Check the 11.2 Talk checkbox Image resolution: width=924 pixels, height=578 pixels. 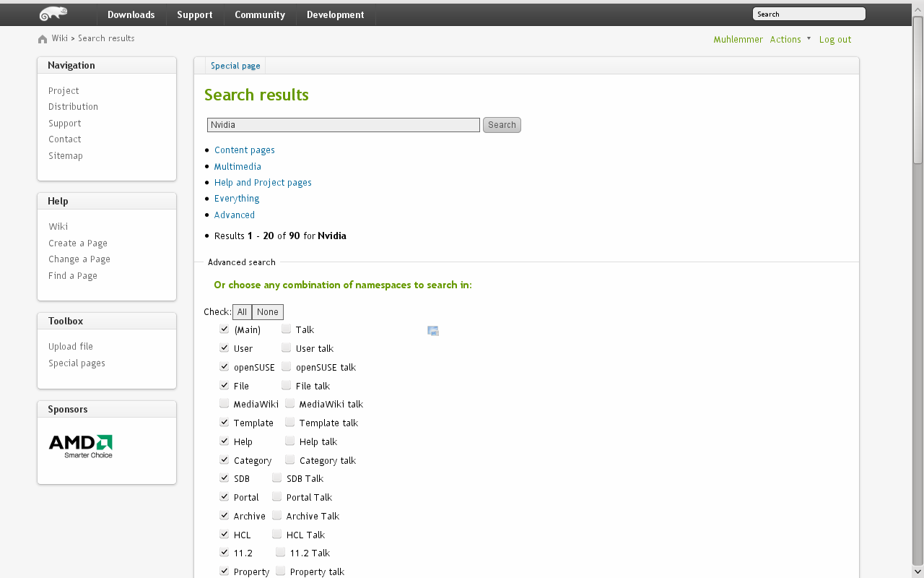coord(281,552)
